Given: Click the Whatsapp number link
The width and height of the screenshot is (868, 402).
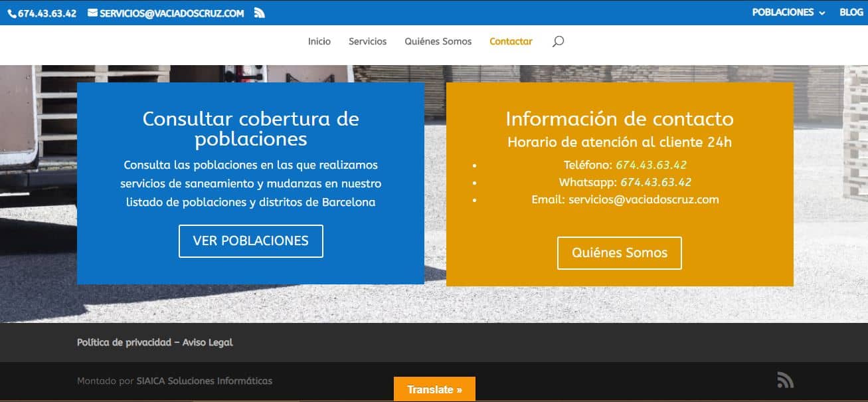Looking at the screenshot, I should pos(655,182).
